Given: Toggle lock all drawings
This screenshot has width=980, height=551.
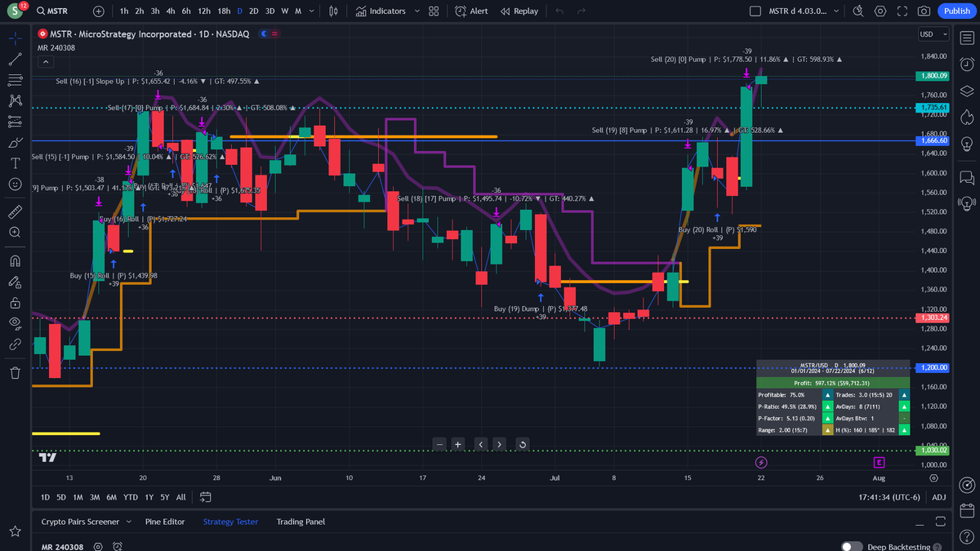Looking at the screenshot, I should pos(15,303).
